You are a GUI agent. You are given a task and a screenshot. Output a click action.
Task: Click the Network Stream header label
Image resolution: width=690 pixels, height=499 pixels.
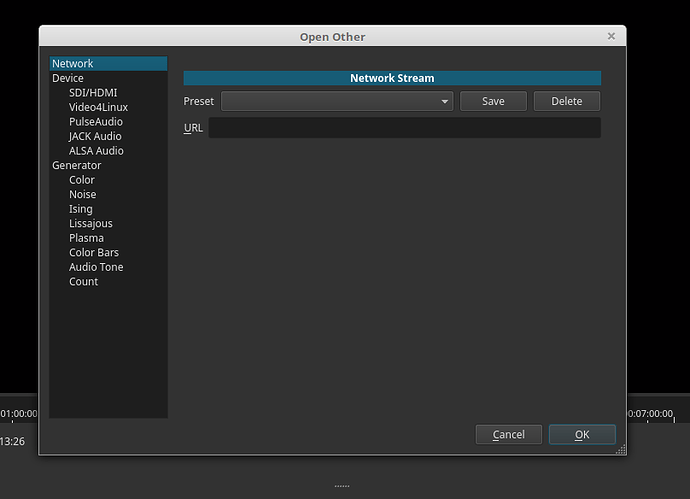(x=392, y=78)
